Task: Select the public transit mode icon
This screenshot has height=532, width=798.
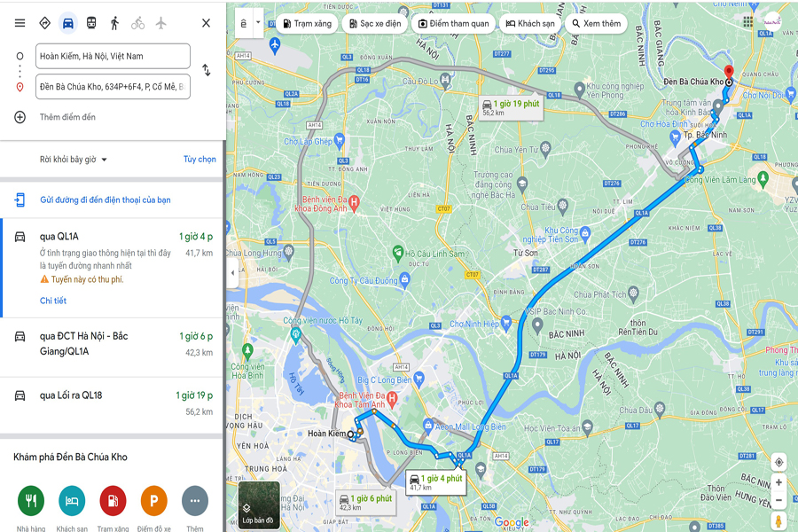Action: pos(91,23)
